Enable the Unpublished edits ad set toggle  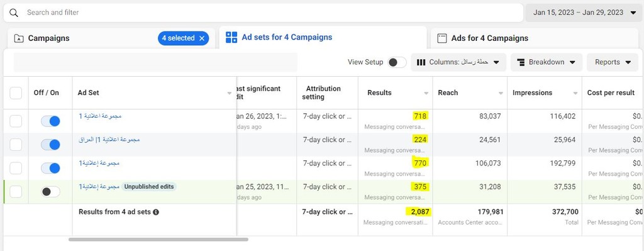(x=50, y=192)
